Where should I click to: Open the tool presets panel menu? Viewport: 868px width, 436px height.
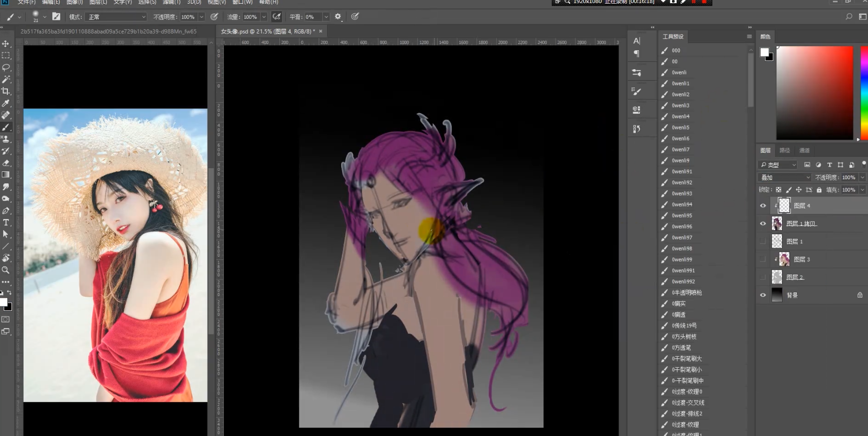(x=749, y=36)
